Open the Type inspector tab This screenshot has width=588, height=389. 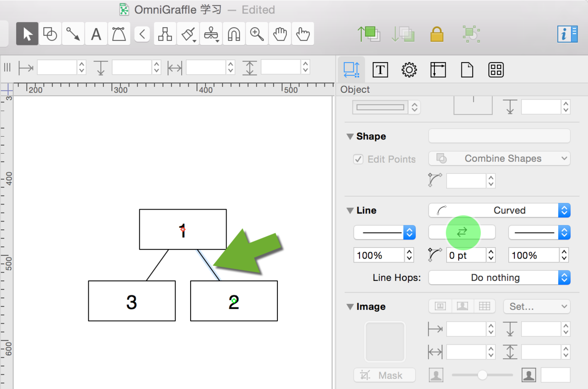pyautogui.click(x=380, y=70)
